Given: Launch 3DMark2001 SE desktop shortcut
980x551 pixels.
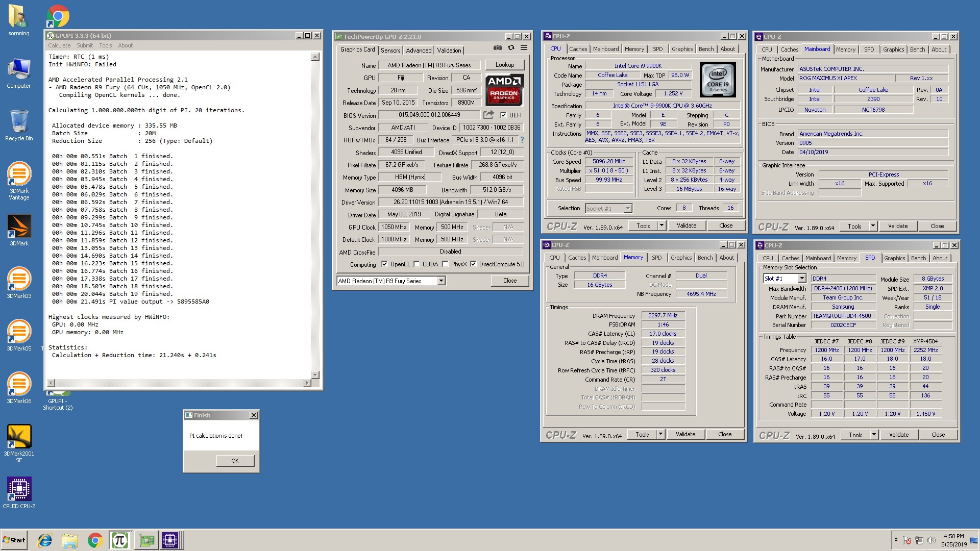Looking at the screenshot, I should point(19,443).
